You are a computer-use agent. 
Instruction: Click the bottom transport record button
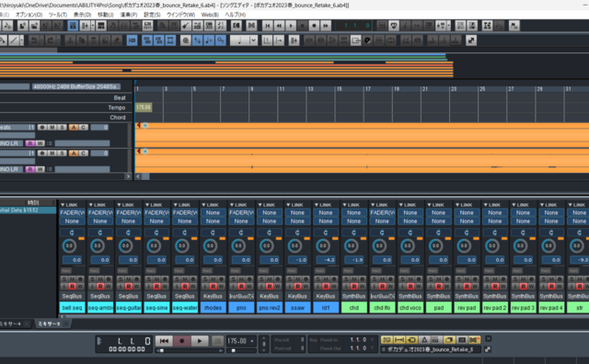182,341
